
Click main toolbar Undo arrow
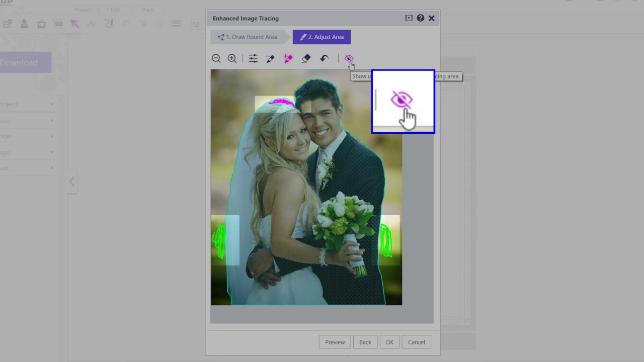125,24
